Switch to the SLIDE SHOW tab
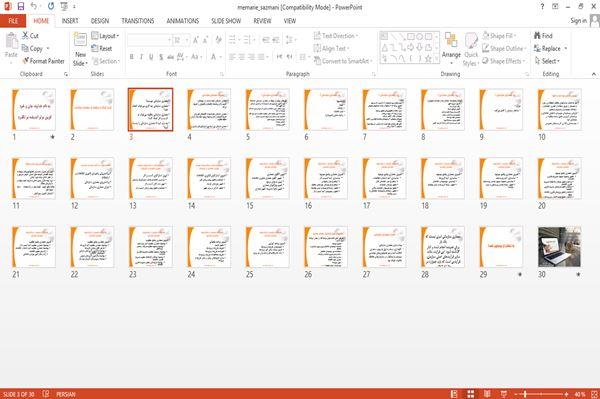This screenshot has height=399, width=600. (226, 21)
